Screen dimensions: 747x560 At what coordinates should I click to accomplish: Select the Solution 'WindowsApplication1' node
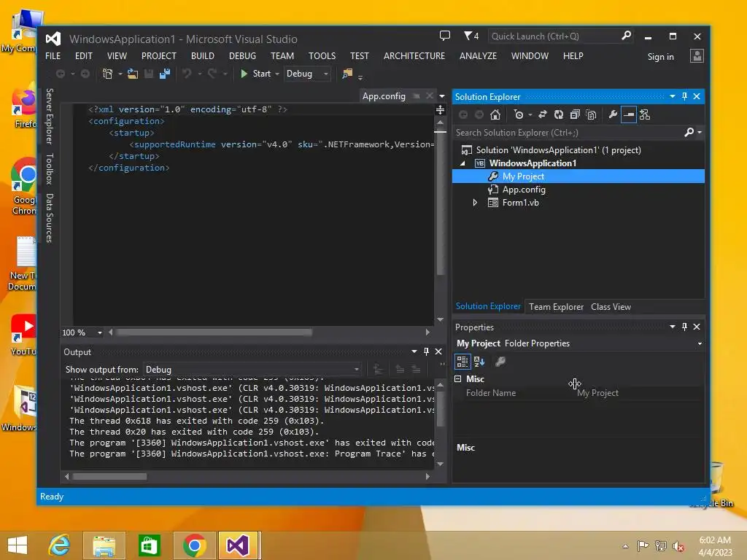[x=558, y=150]
